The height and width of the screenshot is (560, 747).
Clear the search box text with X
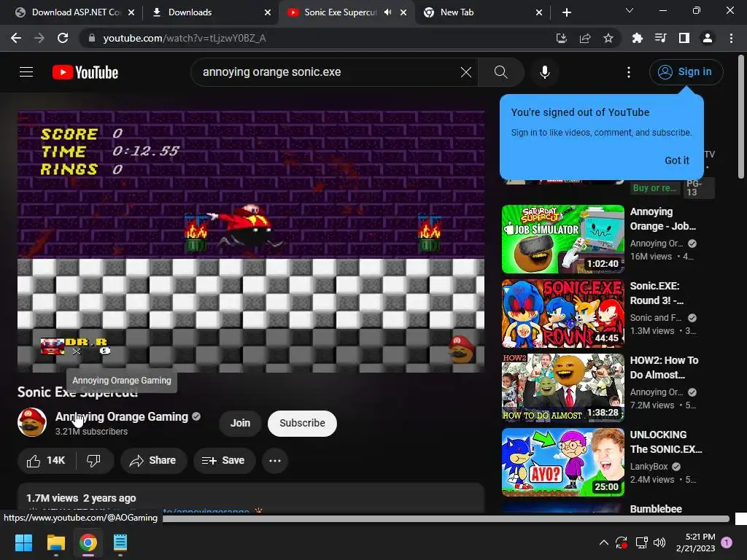tap(466, 72)
